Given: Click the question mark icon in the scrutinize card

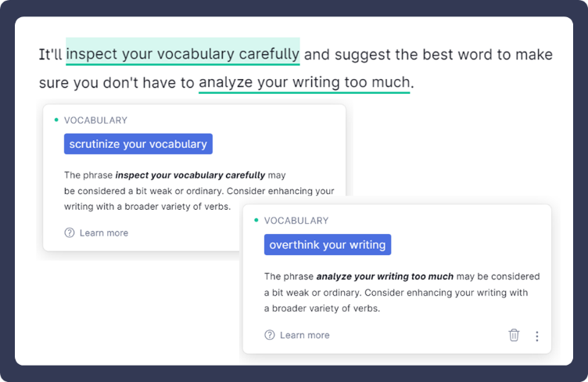Looking at the screenshot, I should coord(70,232).
